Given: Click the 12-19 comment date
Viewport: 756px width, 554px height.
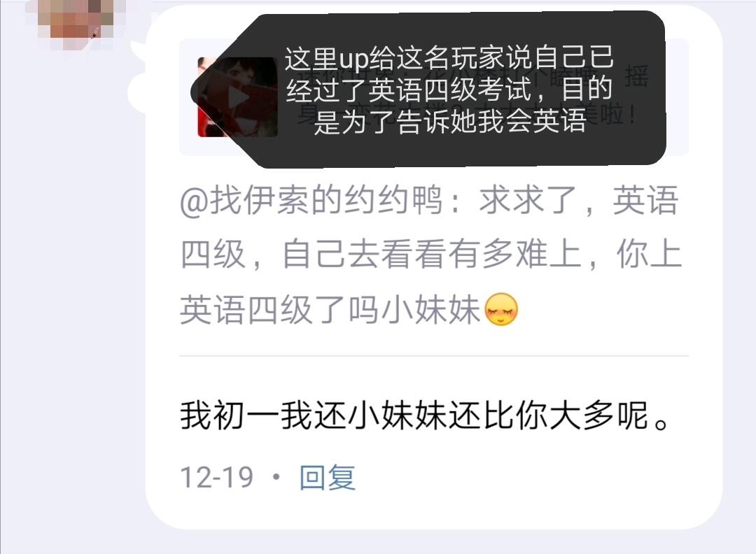Looking at the screenshot, I should point(216,477).
